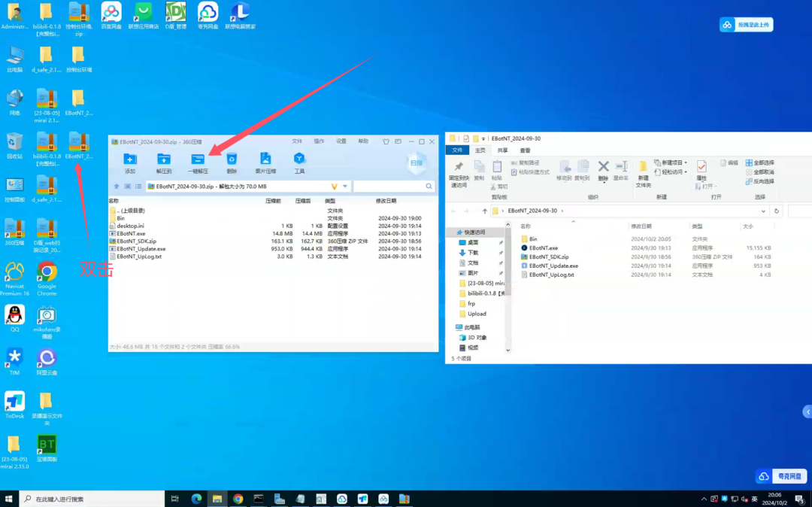Click the 解压到 extract-to icon
This screenshot has width=812, height=507.
[164, 160]
